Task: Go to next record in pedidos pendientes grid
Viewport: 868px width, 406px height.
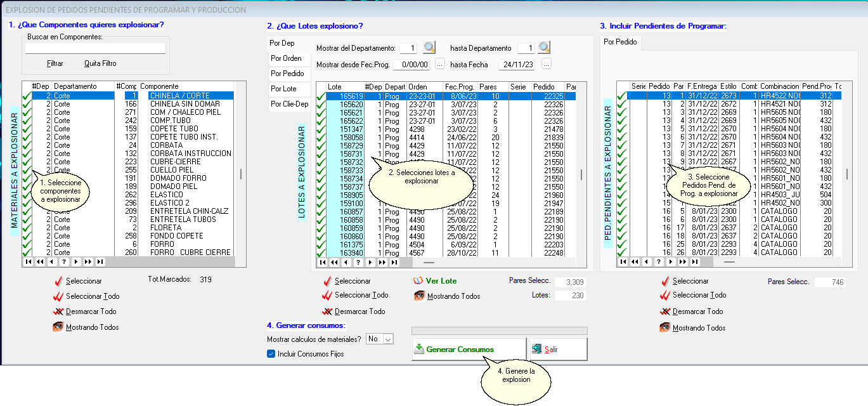Action: pyautogui.click(x=671, y=261)
